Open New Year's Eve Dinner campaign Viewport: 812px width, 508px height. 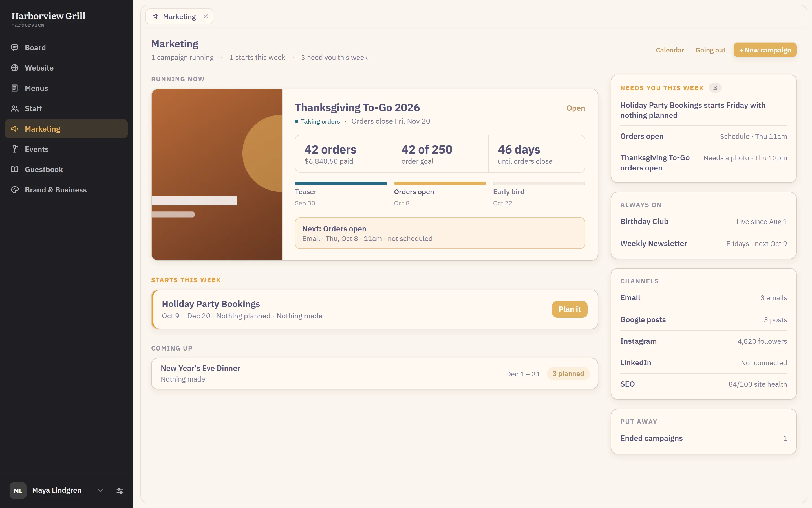[374, 374]
